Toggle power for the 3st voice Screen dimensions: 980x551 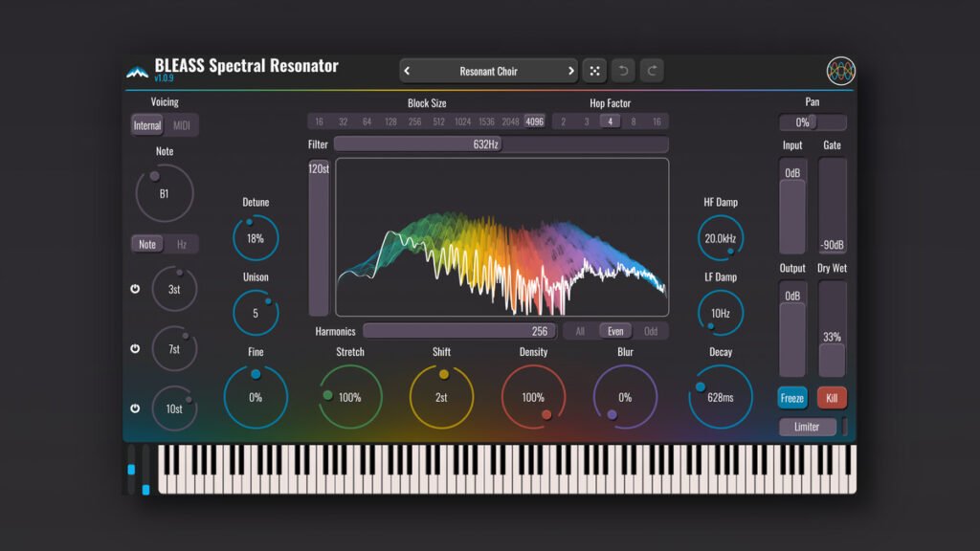(x=135, y=289)
